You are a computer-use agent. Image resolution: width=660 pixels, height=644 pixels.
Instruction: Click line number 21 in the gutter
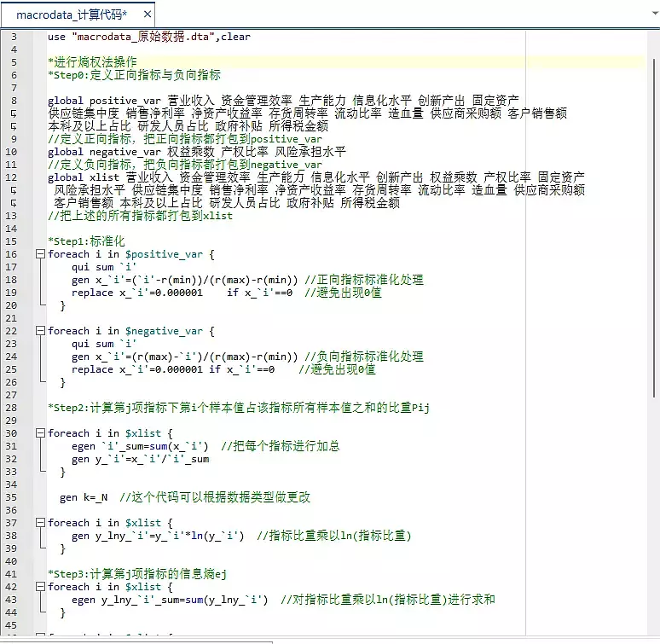[11, 318]
